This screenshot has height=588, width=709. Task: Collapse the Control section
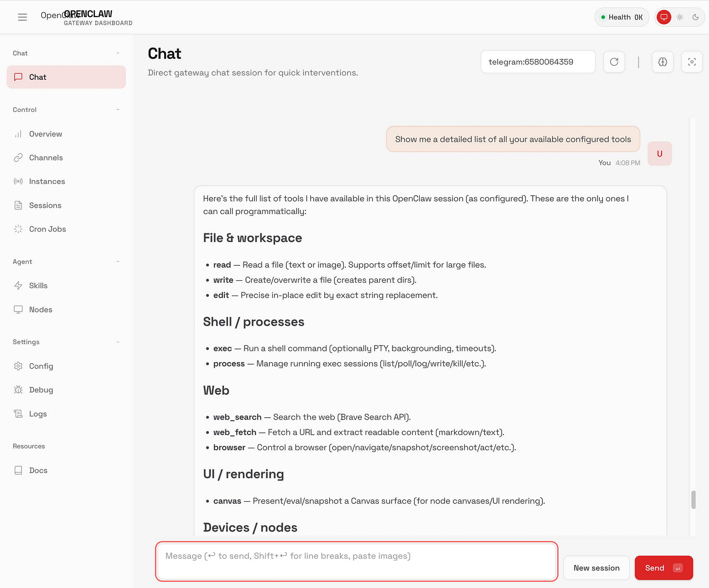[x=117, y=110]
